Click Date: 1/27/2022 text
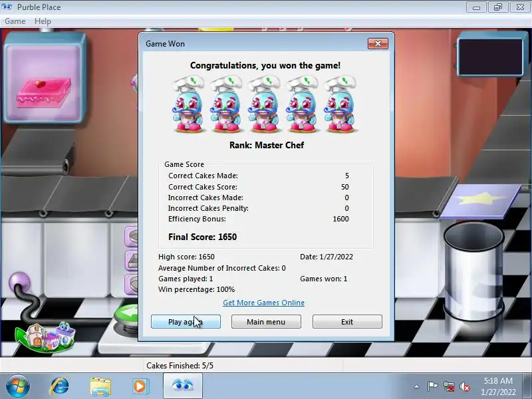Screen dimensions: 532x399 (x=327, y=257)
